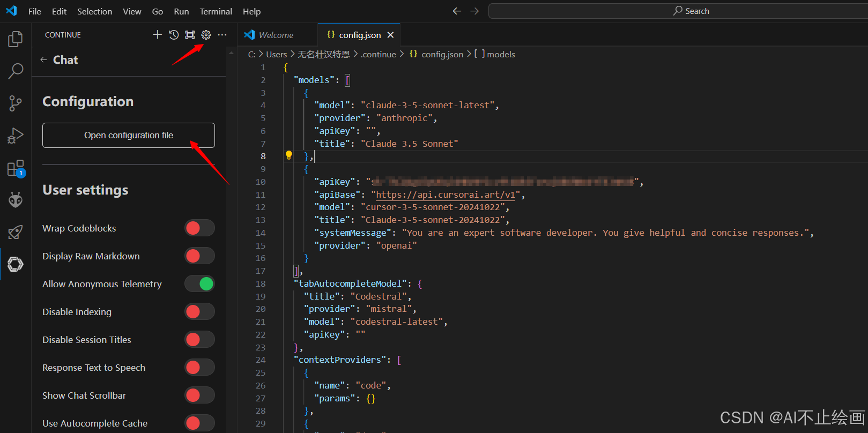This screenshot has width=868, height=433.
Task: Go back to Chat with arrow
Action: point(43,60)
